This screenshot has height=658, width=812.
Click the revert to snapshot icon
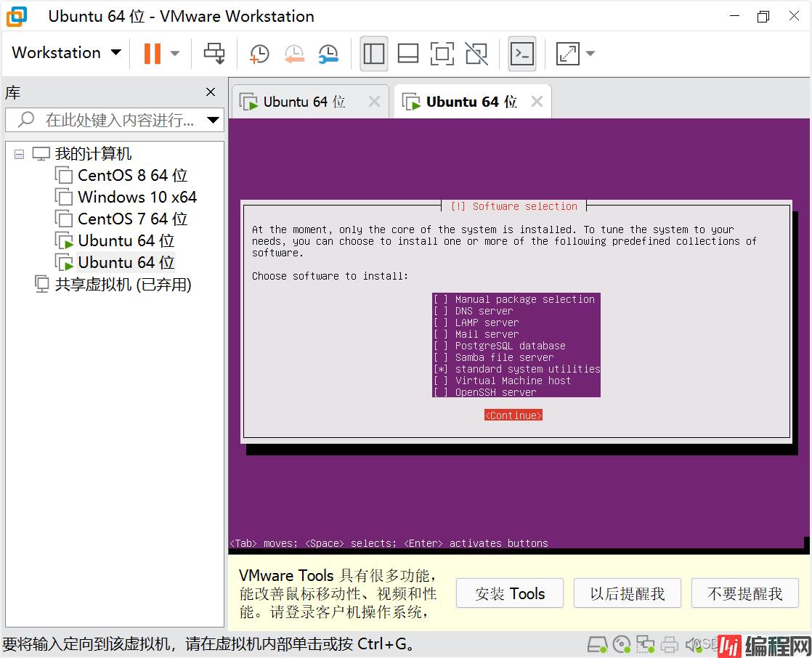tap(293, 53)
